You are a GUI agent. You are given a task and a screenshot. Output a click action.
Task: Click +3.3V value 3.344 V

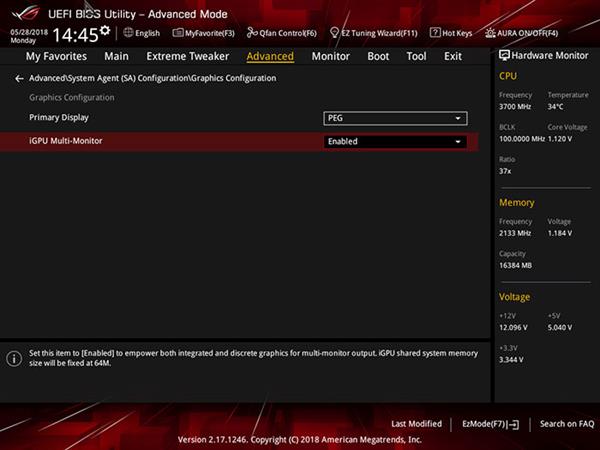511,360
